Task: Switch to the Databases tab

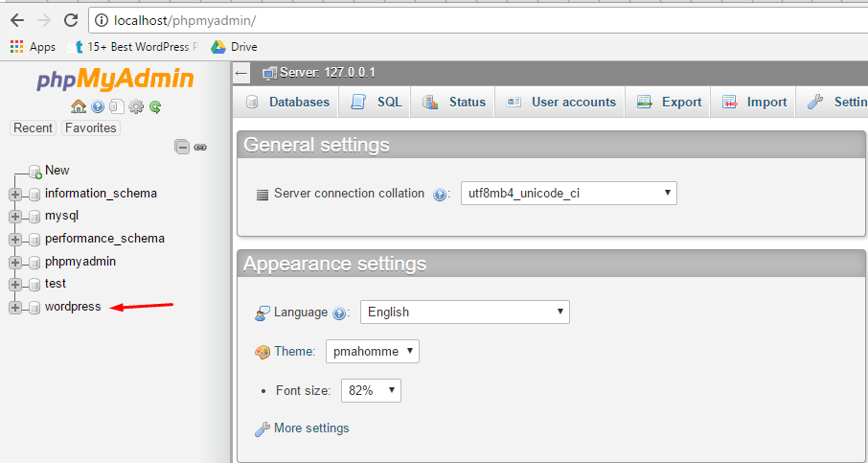Action: (x=287, y=102)
